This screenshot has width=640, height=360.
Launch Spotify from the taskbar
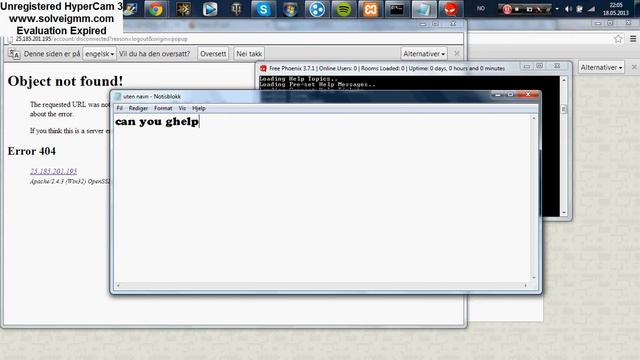(343, 9)
